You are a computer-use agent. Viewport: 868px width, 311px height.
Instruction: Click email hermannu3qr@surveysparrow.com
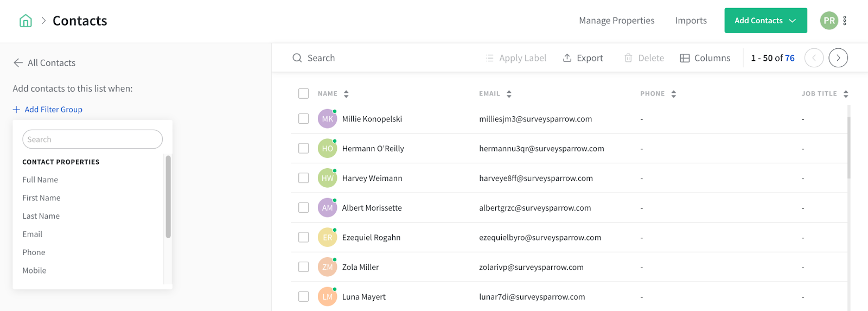tap(541, 148)
